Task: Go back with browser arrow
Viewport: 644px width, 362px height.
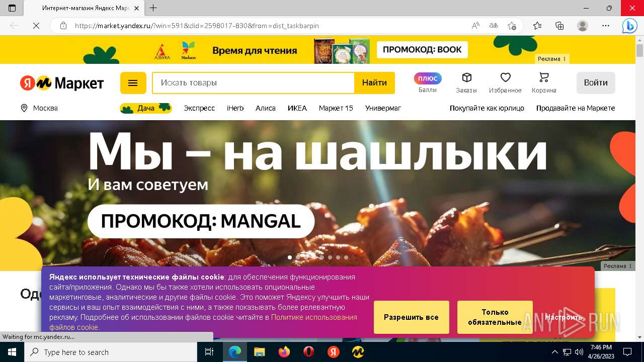Action: (x=14, y=26)
